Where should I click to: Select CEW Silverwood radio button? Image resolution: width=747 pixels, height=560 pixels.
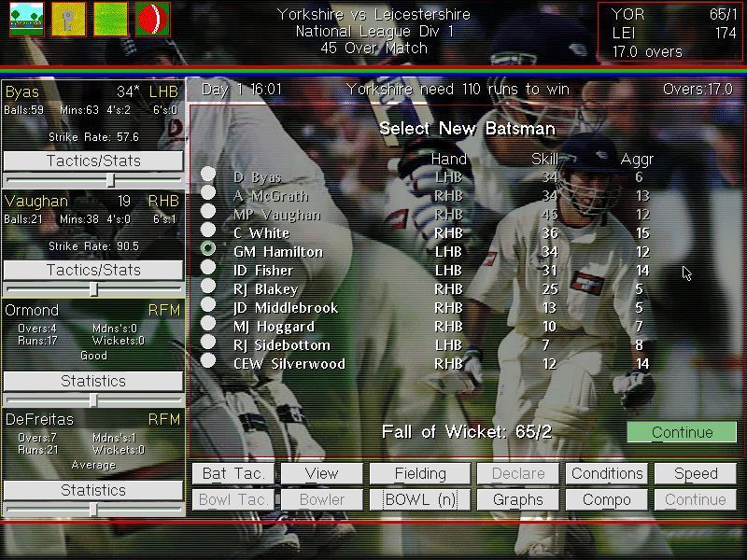tap(208, 362)
